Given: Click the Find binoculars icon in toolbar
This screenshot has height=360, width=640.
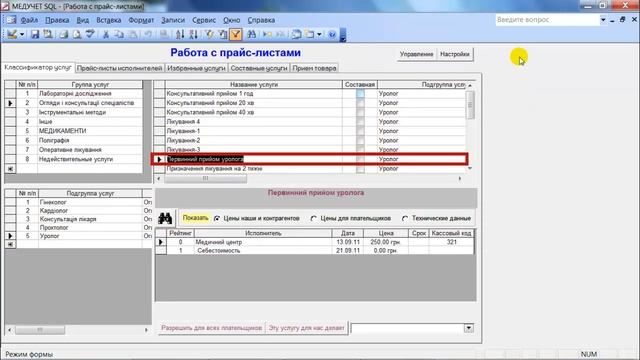Looking at the screenshot, I should pyautogui.click(x=251, y=35).
